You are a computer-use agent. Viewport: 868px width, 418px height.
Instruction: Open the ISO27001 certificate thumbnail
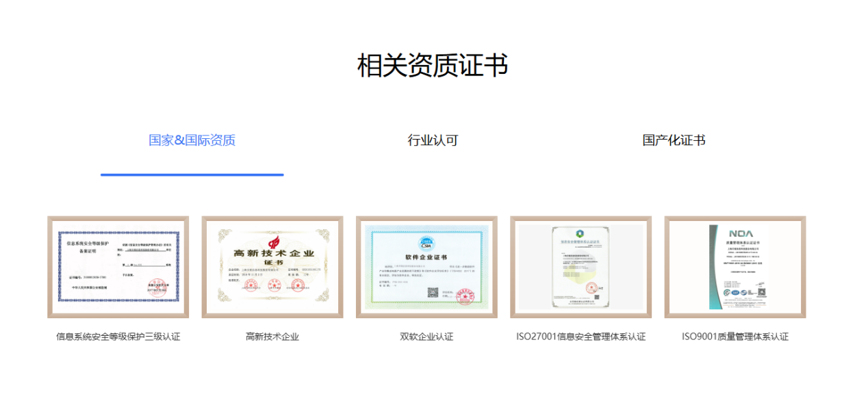580,267
